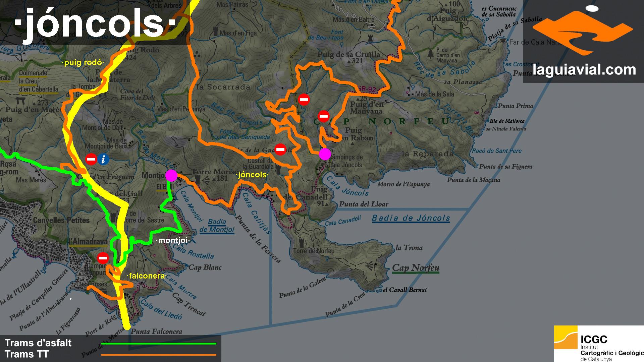Image resolution: width=644 pixels, height=362 pixels.
Task: Click the yellow 'falconera' label
Action: 147,276
